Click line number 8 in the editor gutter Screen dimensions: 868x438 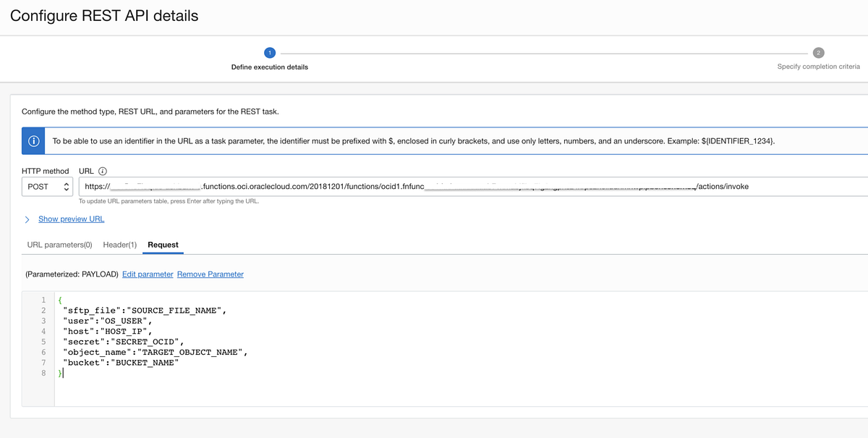[43, 372]
